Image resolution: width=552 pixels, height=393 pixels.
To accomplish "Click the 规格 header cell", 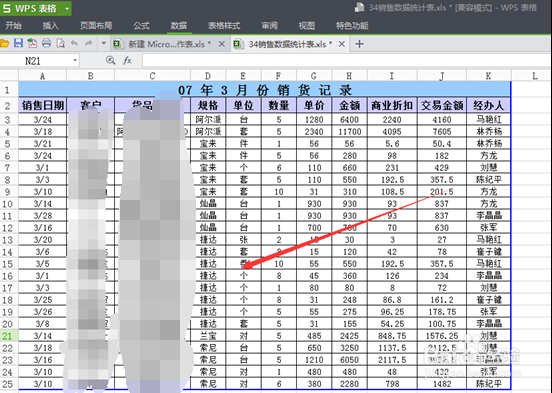I will click(x=208, y=105).
